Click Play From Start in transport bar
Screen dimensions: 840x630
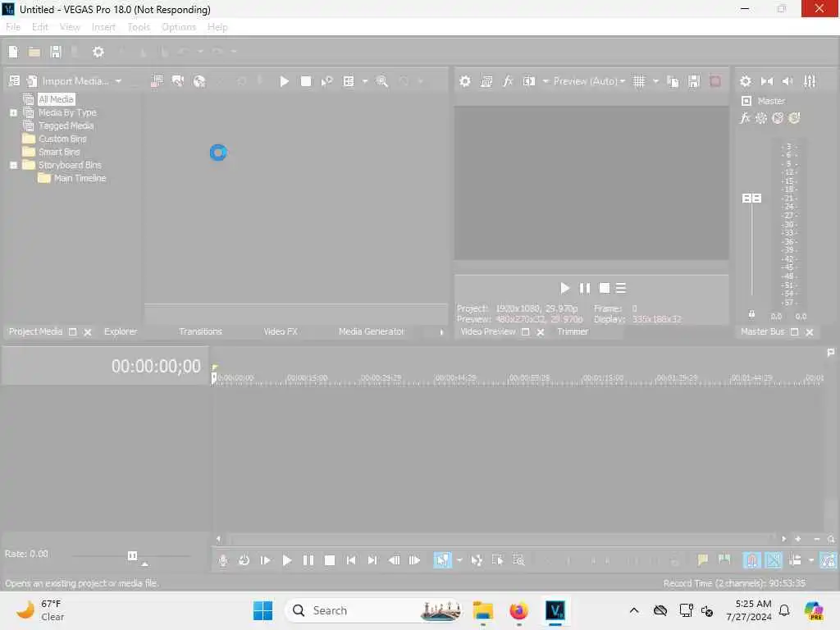265,560
